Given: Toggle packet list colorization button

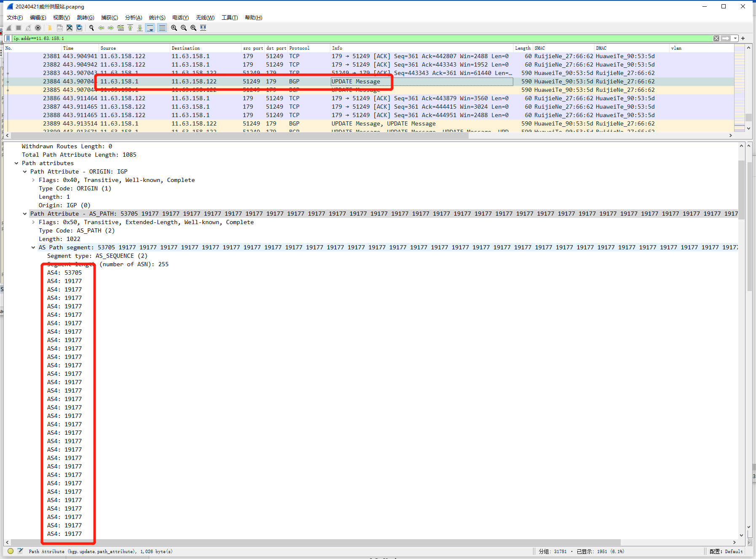Looking at the screenshot, I should [162, 28].
